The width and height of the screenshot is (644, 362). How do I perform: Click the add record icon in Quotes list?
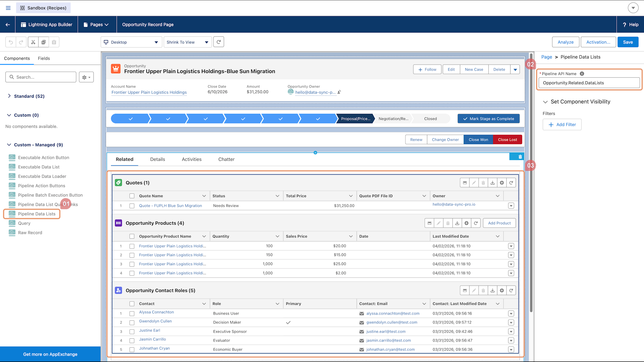tap(502, 183)
